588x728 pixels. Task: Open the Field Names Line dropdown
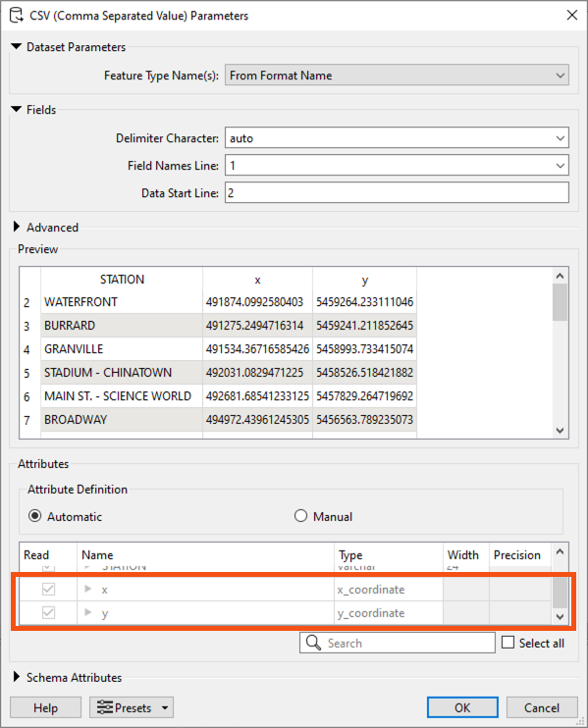397,165
